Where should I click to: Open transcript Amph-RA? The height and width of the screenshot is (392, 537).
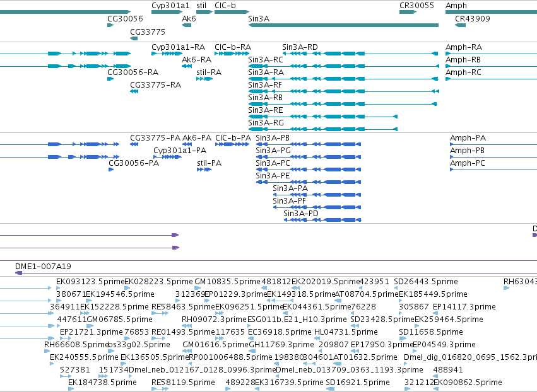464,47
